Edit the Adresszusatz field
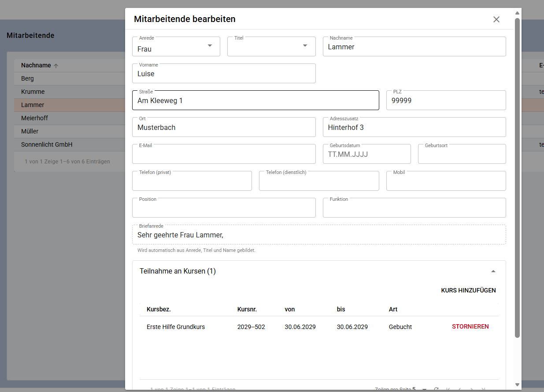The width and height of the screenshot is (544, 392). pyautogui.click(x=414, y=127)
